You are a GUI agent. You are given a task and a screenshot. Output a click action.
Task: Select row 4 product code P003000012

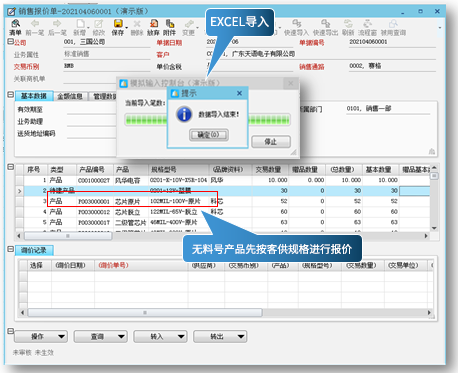click(x=95, y=212)
